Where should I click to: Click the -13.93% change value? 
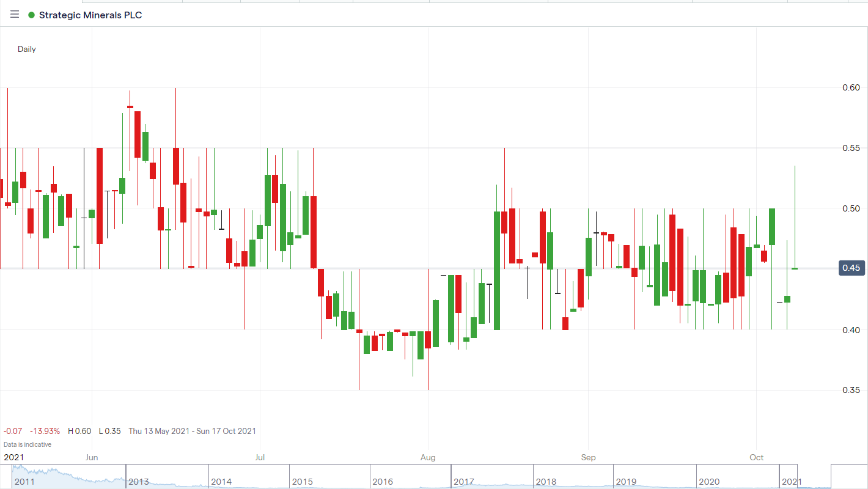tap(45, 431)
